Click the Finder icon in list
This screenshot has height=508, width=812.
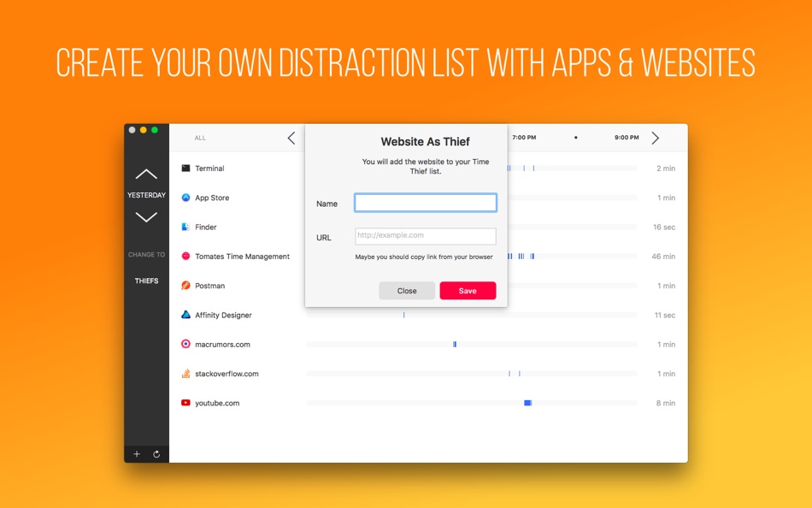(x=185, y=227)
